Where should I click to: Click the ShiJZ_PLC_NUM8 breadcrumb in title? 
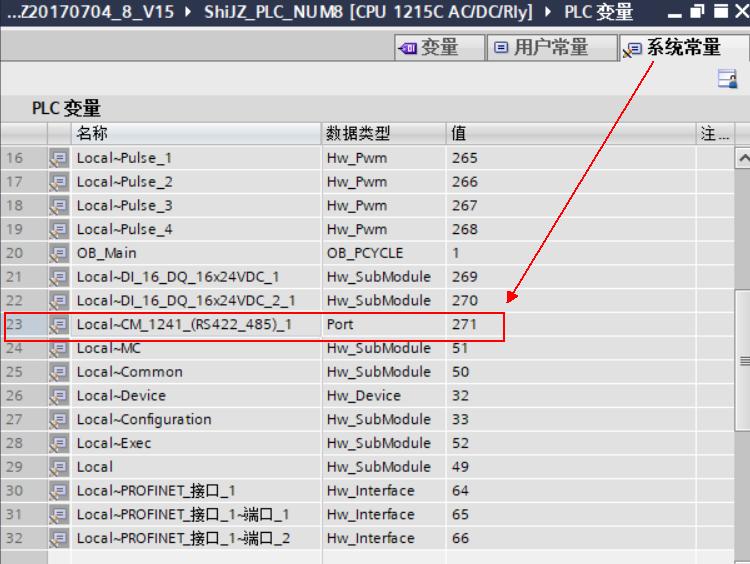tap(368, 11)
